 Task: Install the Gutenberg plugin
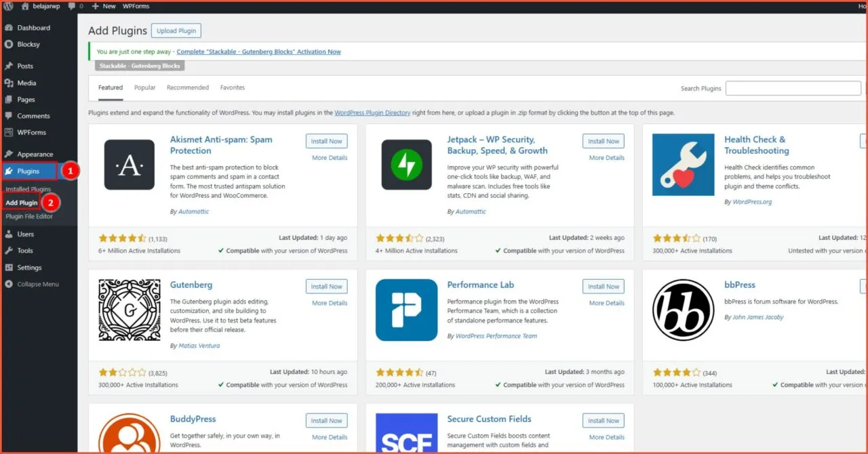[x=326, y=285]
